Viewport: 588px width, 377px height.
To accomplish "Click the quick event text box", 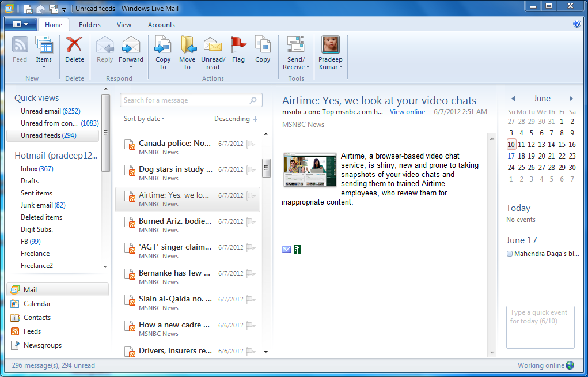I will click(540, 327).
